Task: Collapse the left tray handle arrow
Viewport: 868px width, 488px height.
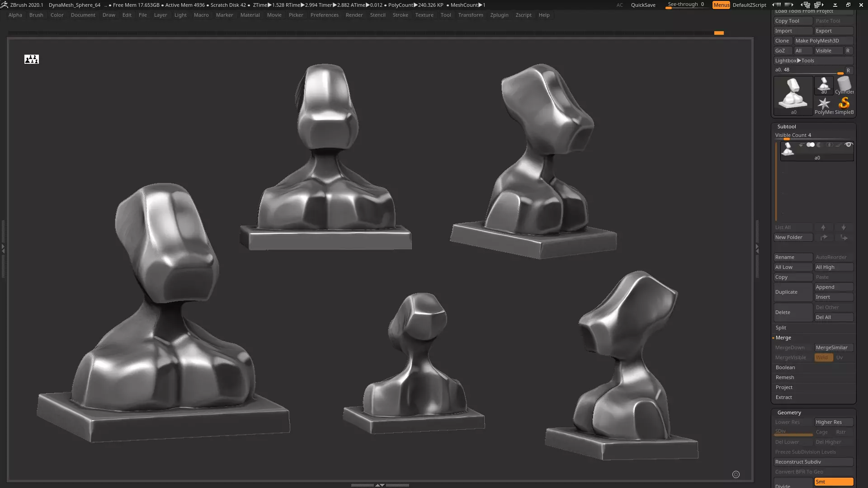Action: point(3,249)
